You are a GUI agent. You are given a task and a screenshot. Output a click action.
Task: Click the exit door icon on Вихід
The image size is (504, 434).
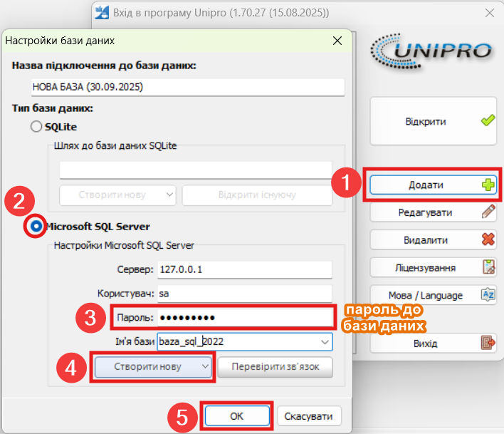pos(488,343)
